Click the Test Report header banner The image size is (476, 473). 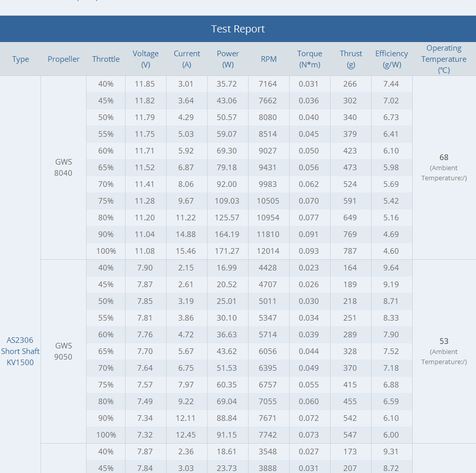(238, 29)
